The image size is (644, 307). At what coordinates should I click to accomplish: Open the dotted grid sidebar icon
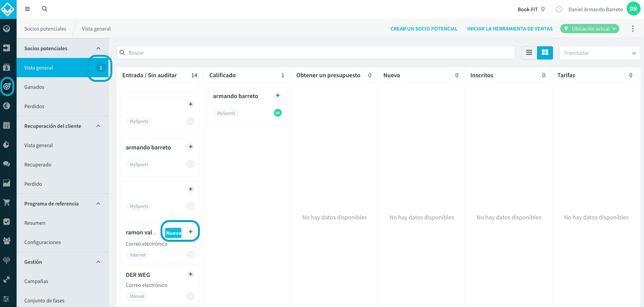(x=7, y=260)
